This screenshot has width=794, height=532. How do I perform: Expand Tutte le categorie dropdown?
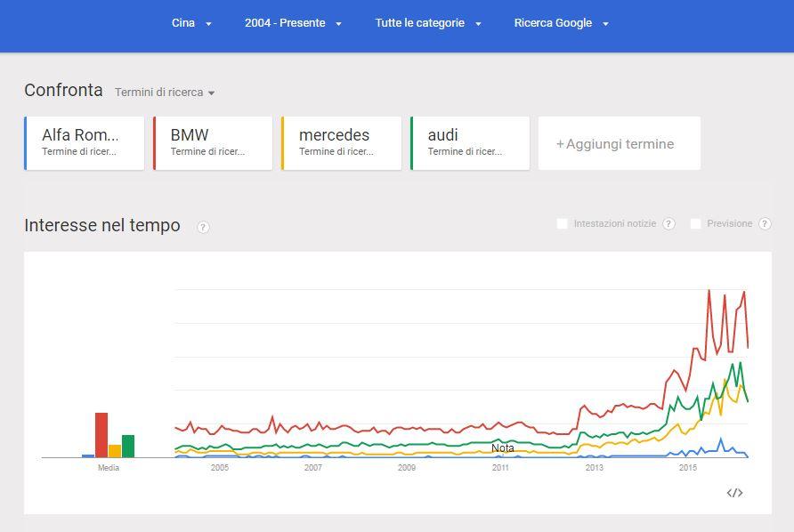pyautogui.click(x=428, y=23)
